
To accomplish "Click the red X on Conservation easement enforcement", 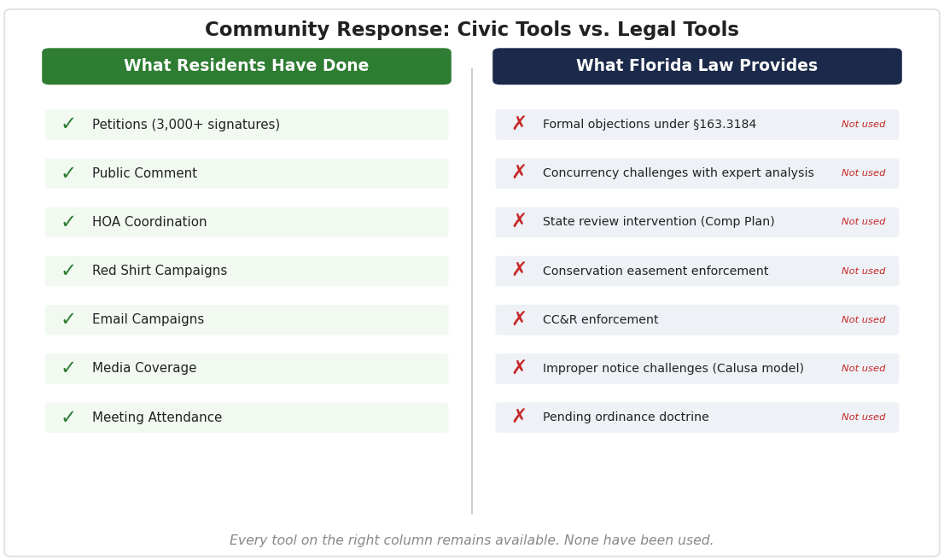I will pyautogui.click(x=518, y=270).
